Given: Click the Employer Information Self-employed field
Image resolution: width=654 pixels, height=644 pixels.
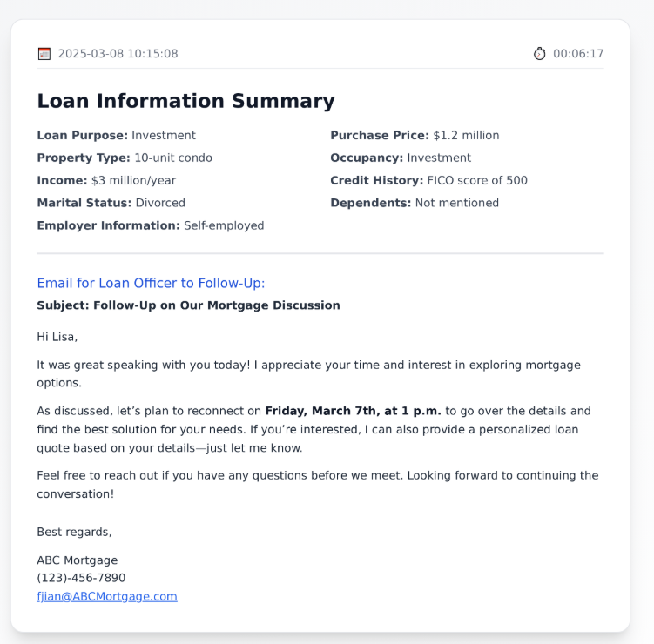Looking at the screenshot, I should click(150, 225).
